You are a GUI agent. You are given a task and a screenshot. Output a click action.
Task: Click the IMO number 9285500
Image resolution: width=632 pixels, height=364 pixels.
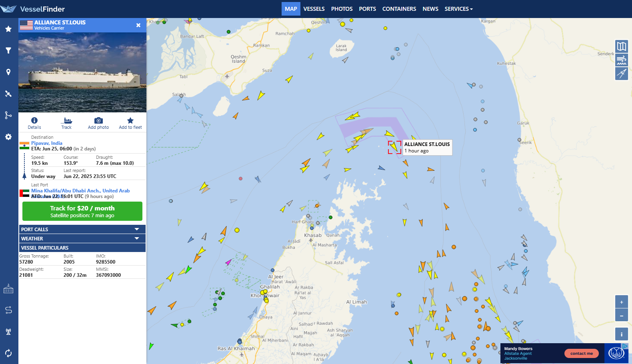tap(106, 262)
